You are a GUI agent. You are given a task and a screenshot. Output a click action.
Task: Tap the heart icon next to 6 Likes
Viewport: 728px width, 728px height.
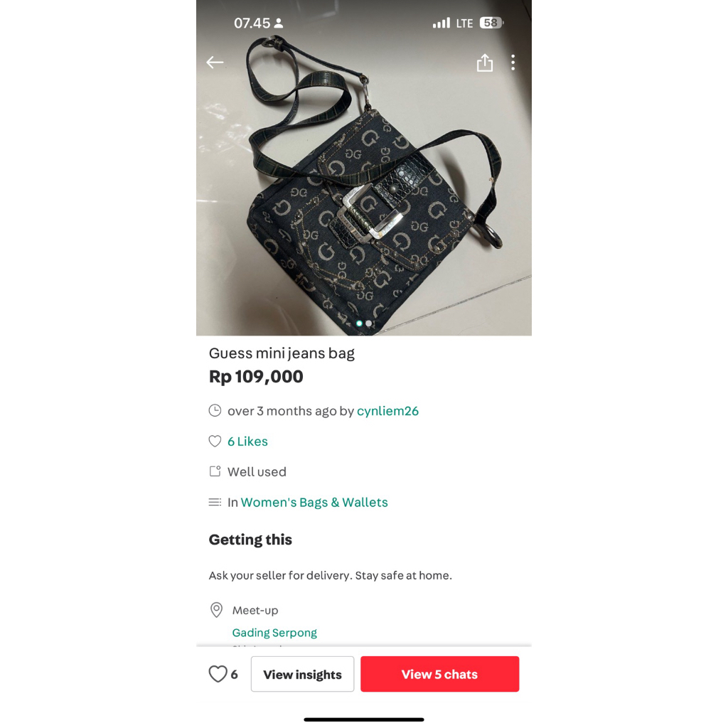coord(215,441)
